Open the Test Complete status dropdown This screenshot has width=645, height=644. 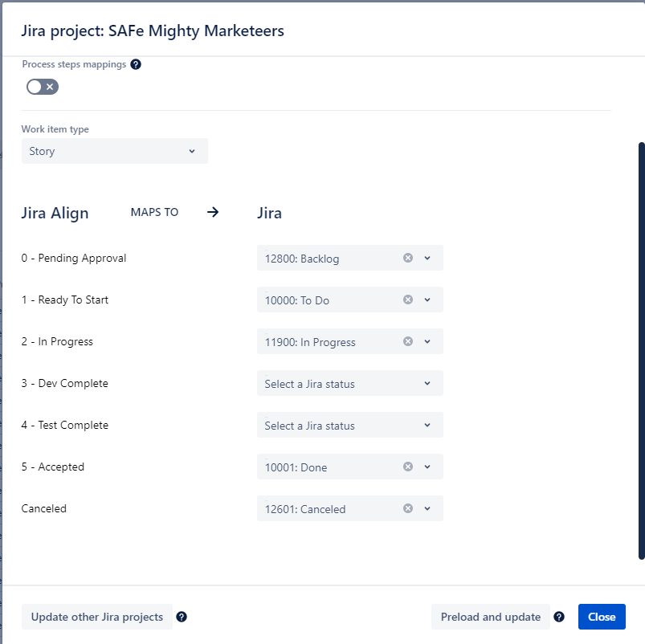pos(349,425)
